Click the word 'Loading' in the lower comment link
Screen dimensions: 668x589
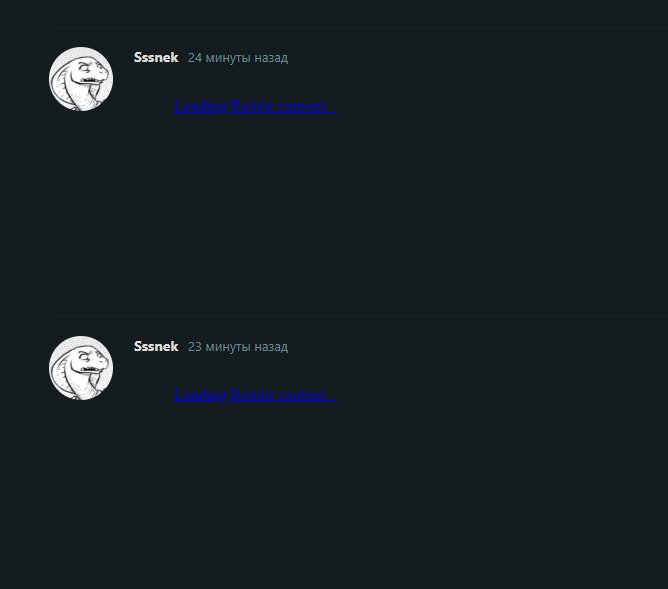coord(201,396)
